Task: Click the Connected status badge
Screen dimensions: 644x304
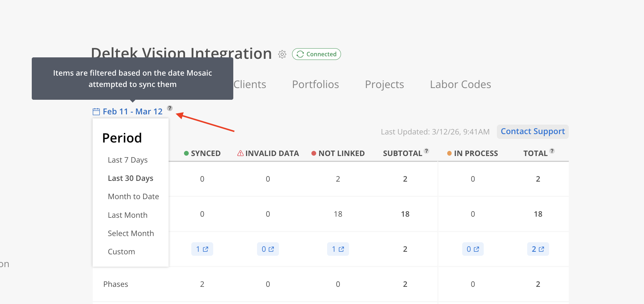Action: point(317,54)
